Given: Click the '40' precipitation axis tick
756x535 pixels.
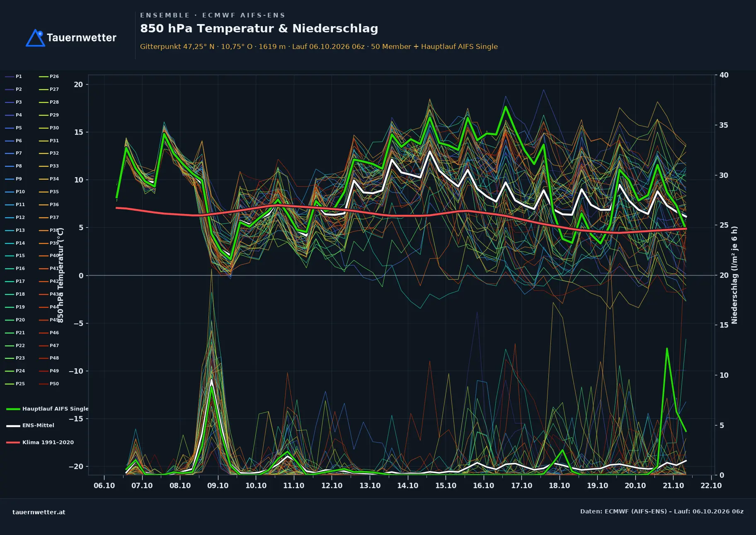Looking at the screenshot, I should [724, 75].
